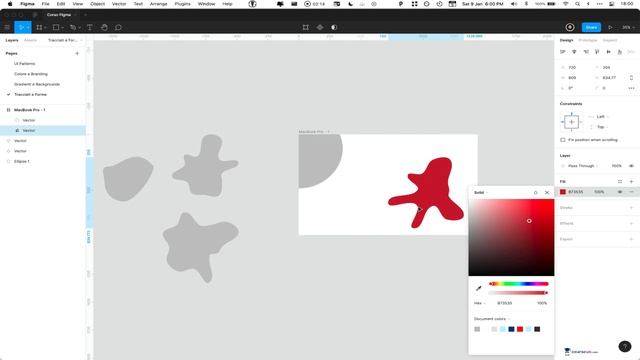Select the Frame tool in toolbar

(39, 27)
